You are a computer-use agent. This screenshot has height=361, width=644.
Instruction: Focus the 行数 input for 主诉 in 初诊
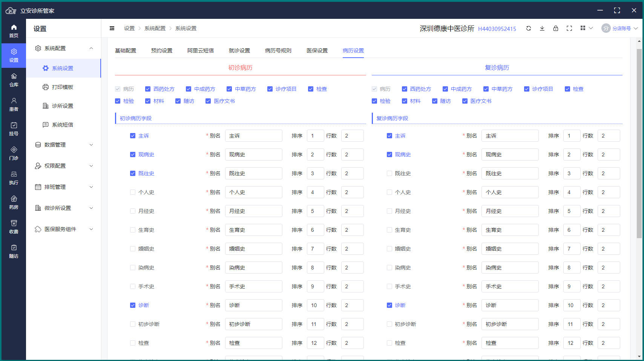point(353,136)
